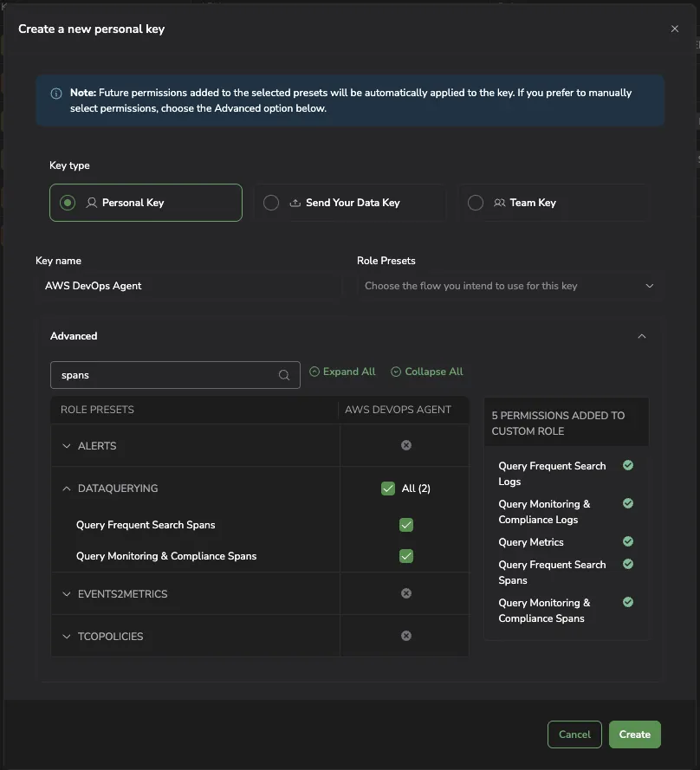This screenshot has width=700, height=770.
Task: Click the Query Frequent Search Spans row label
Action: tap(146, 525)
